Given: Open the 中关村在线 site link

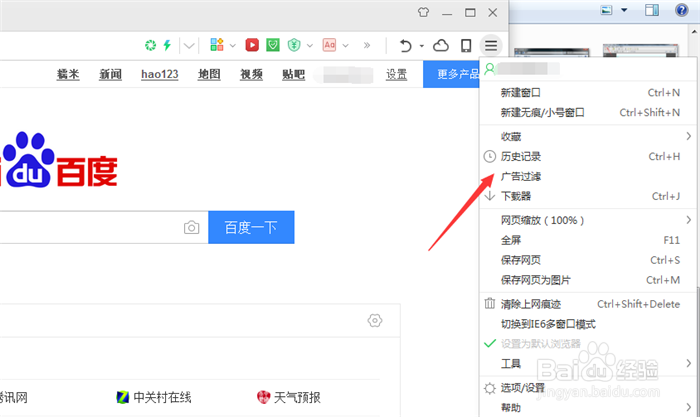Looking at the screenshot, I should [x=154, y=397].
